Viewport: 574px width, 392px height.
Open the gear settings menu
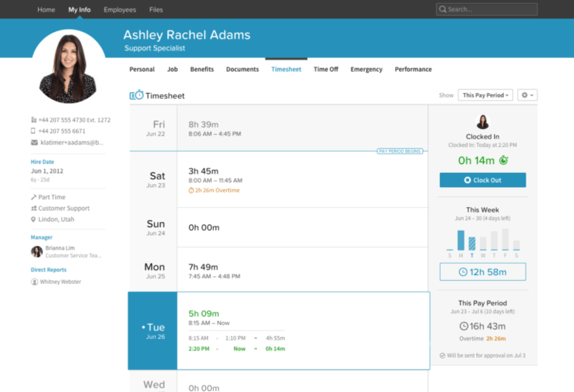527,95
